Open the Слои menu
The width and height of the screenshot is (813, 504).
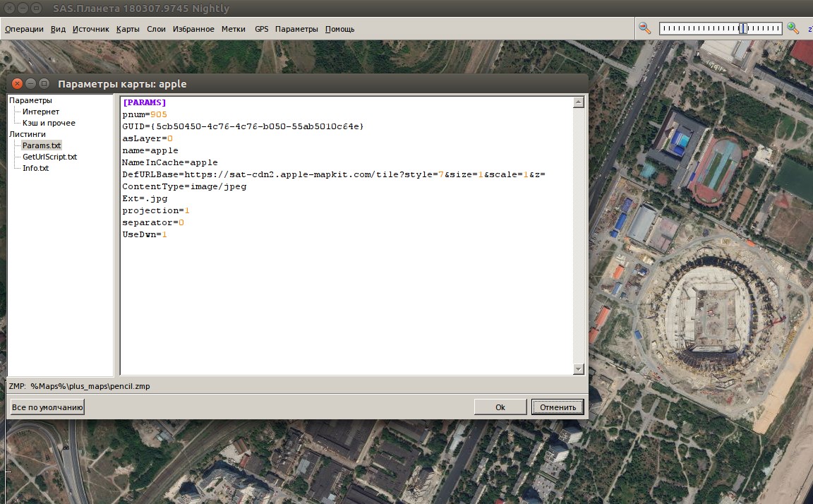click(156, 29)
